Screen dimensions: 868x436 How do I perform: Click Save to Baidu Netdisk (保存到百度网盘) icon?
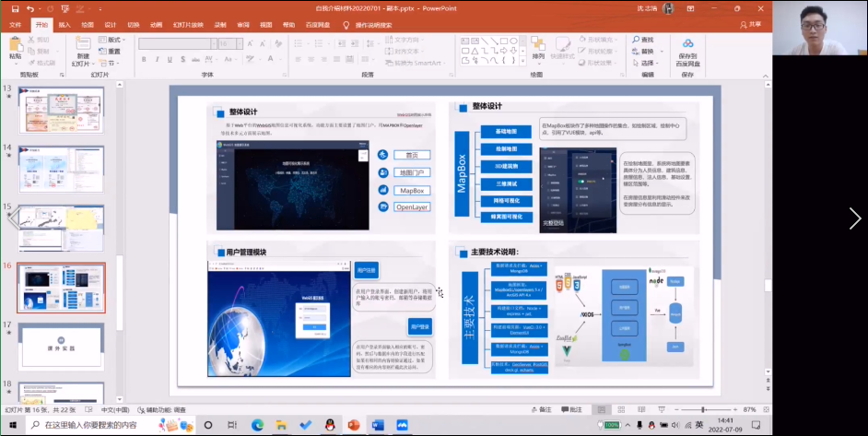tap(687, 43)
